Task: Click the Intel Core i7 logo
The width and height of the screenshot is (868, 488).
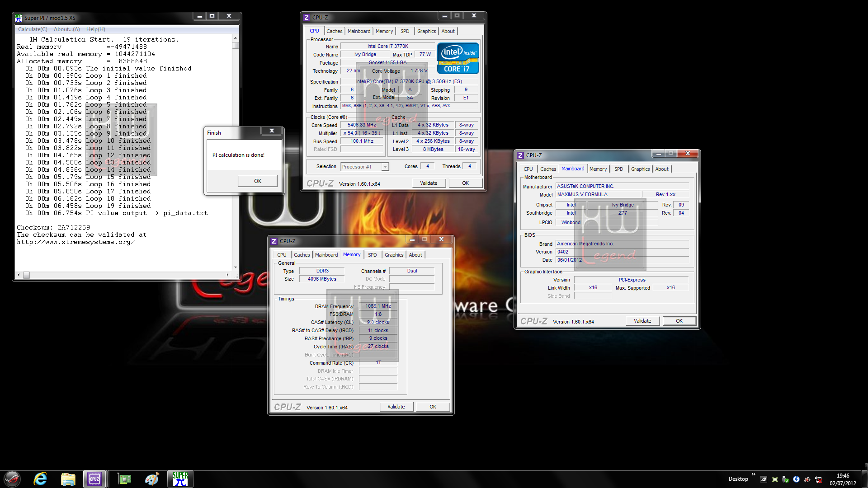Action: point(458,58)
